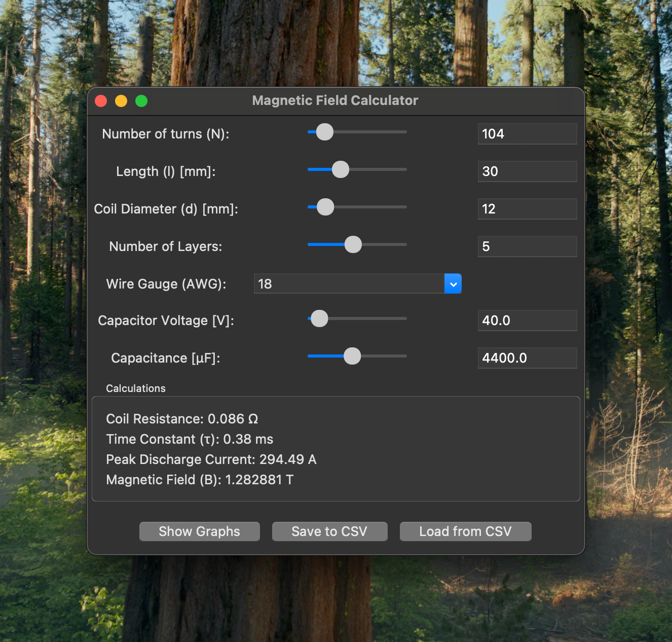This screenshot has height=642, width=672.
Task: Click Load from CSV button
Action: tap(465, 531)
